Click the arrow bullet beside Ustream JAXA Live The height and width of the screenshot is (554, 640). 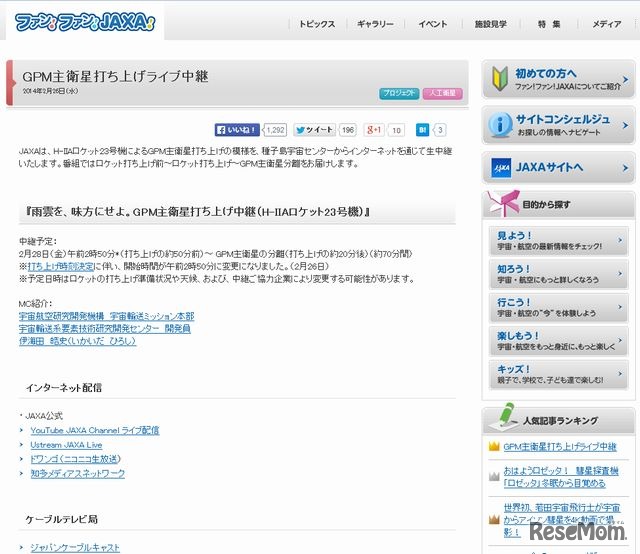(x=22, y=445)
